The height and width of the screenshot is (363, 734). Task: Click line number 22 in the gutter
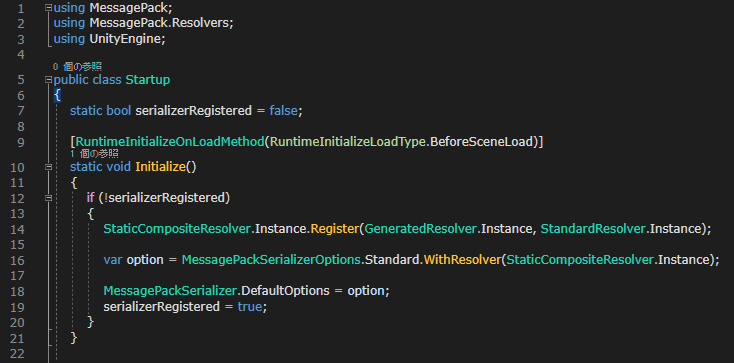(x=17, y=353)
